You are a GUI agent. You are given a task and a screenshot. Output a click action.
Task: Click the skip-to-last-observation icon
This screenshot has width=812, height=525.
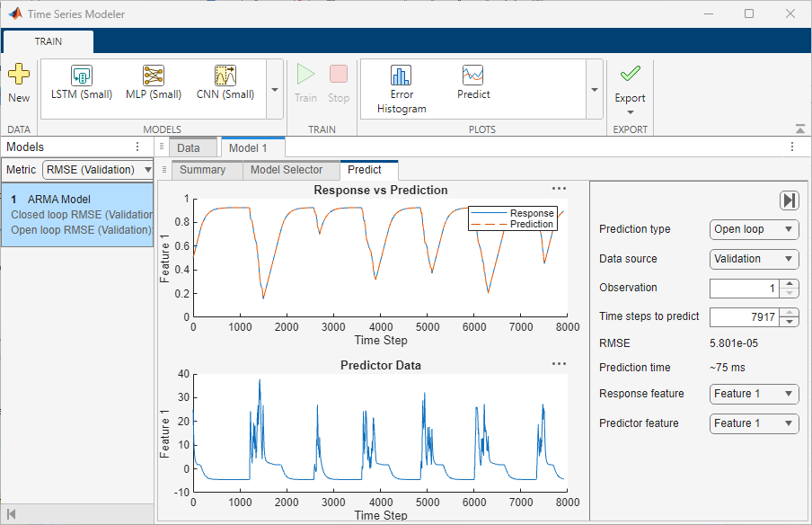tap(789, 200)
